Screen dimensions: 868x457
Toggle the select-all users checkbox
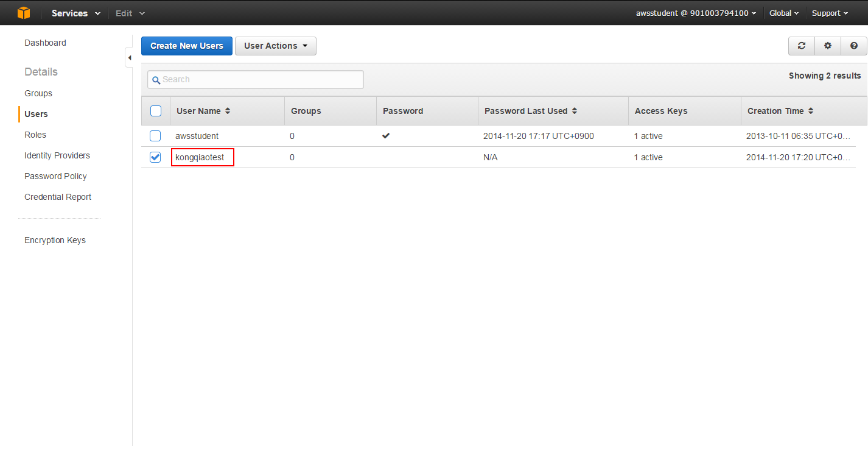pos(156,111)
